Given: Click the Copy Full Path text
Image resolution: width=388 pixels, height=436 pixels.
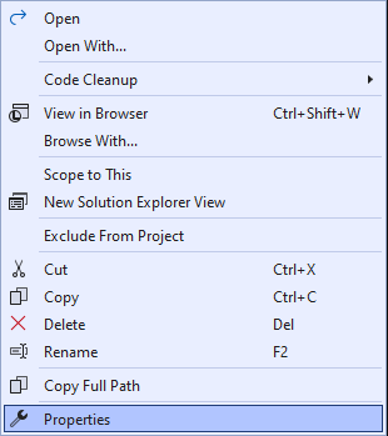Looking at the screenshot, I should pos(92,386).
